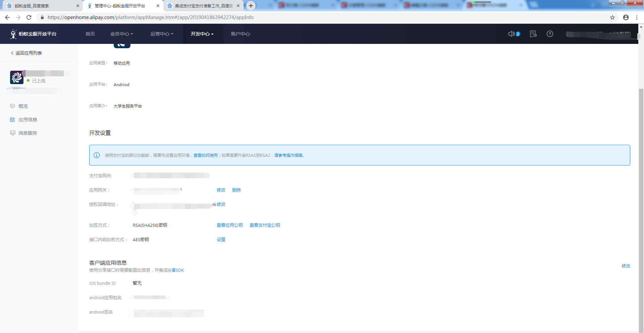Open a new tab with the plus icon

pyautogui.click(x=251, y=6)
